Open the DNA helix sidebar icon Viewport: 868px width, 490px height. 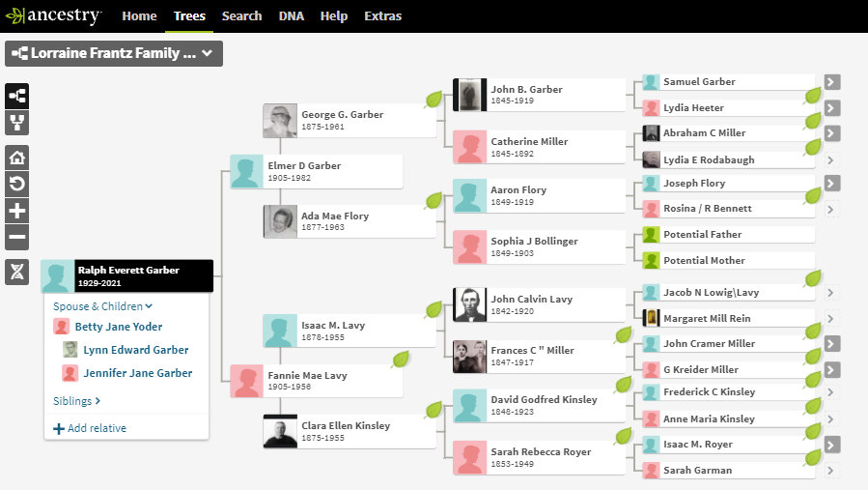(x=17, y=272)
